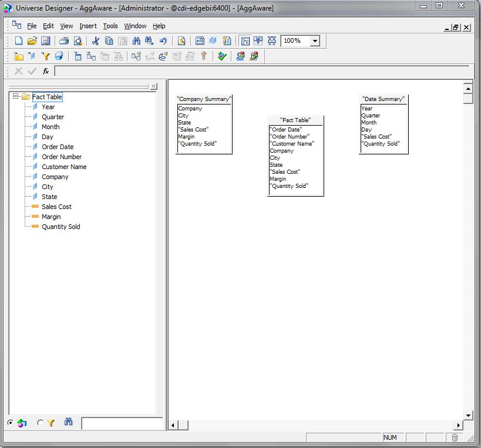The height and width of the screenshot is (448, 481).
Task: Click into the formula bar text field
Action: coord(262,71)
